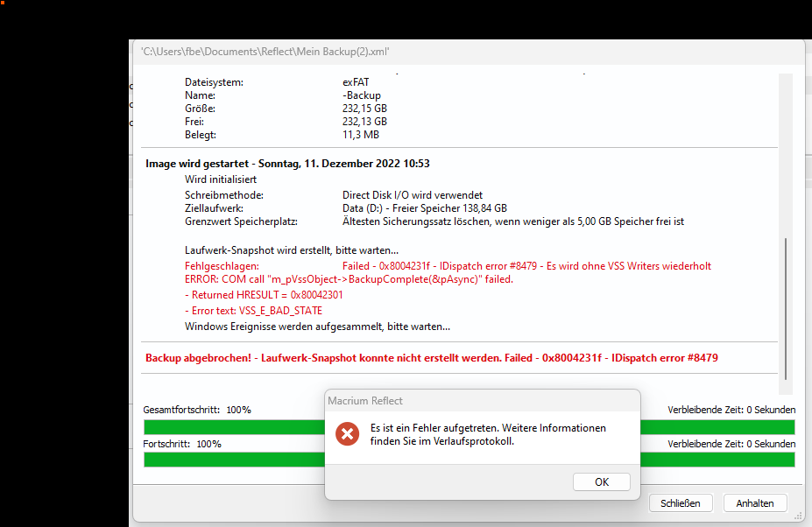Click the 'Backup abgebrochen!' error line

tap(431, 358)
